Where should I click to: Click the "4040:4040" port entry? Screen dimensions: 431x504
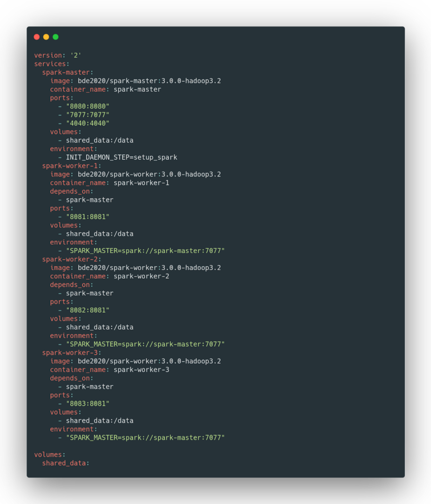[x=88, y=124]
